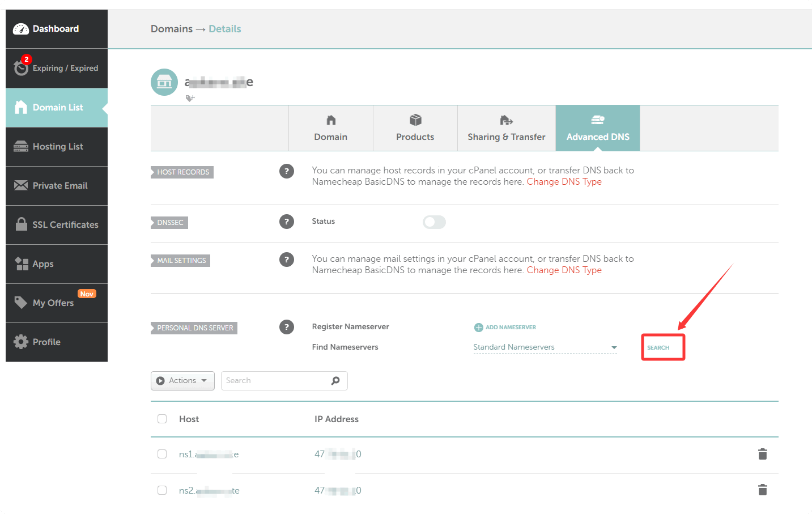Switch to the Products tab
812x514 pixels.
[x=415, y=128]
